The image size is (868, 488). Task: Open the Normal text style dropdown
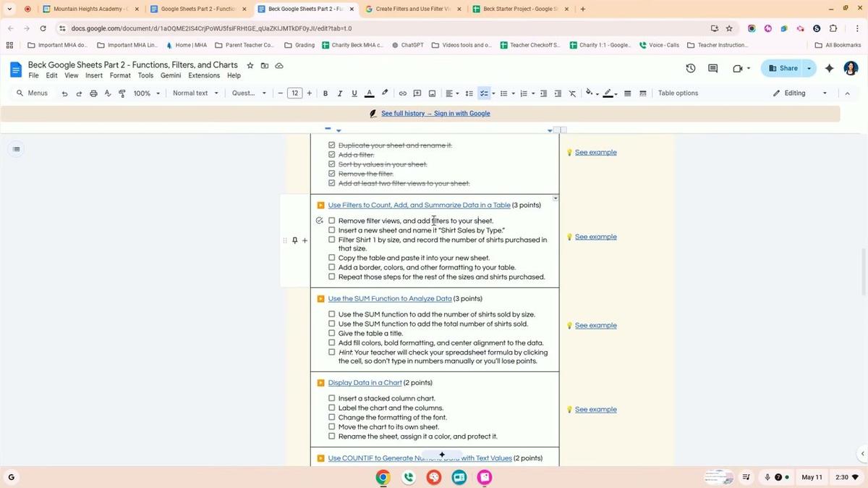(x=195, y=93)
